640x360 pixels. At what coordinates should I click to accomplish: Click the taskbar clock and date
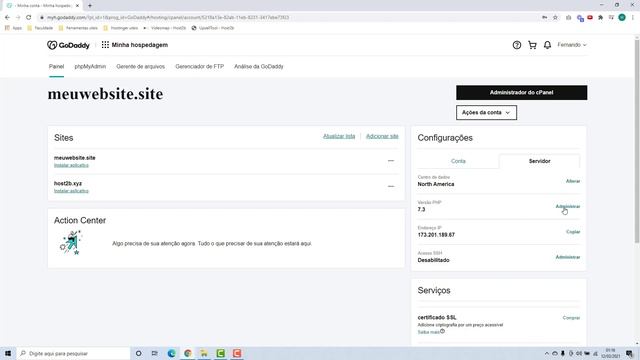611,353
